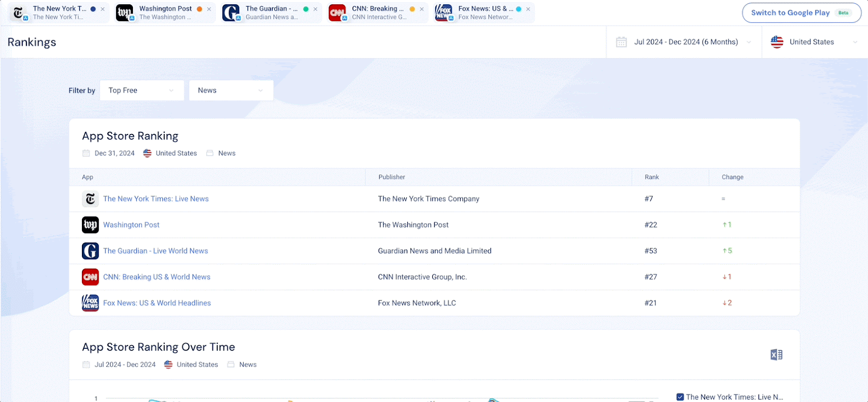Viewport: 868px width, 402px height.
Task: Click the Washington Post icon in the ranking table
Action: tap(90, 225)
